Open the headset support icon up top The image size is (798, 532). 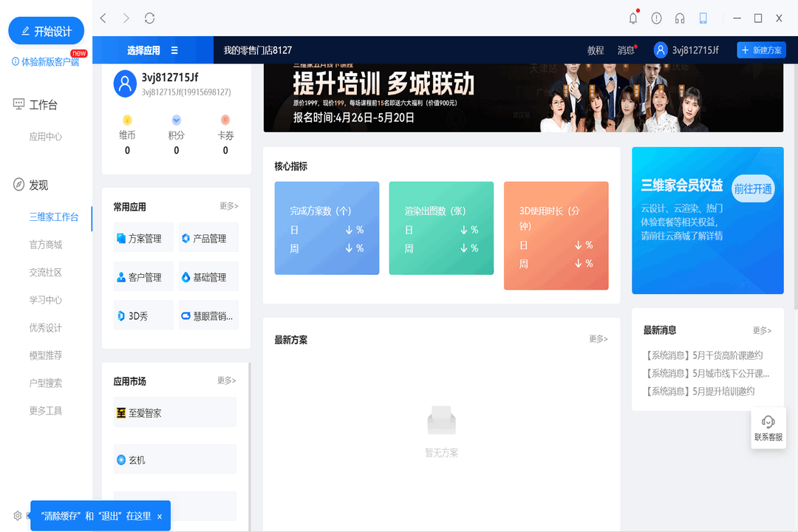pos(679,17)
